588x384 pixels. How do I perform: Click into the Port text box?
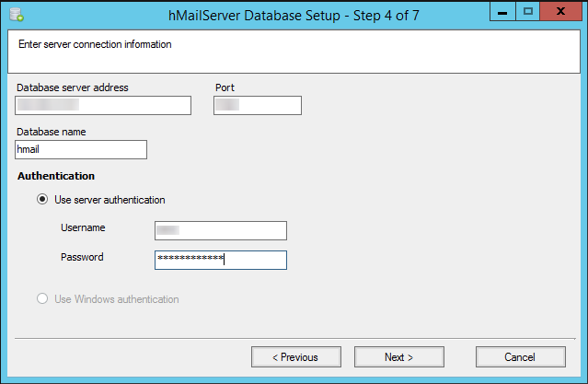(257, 105)
